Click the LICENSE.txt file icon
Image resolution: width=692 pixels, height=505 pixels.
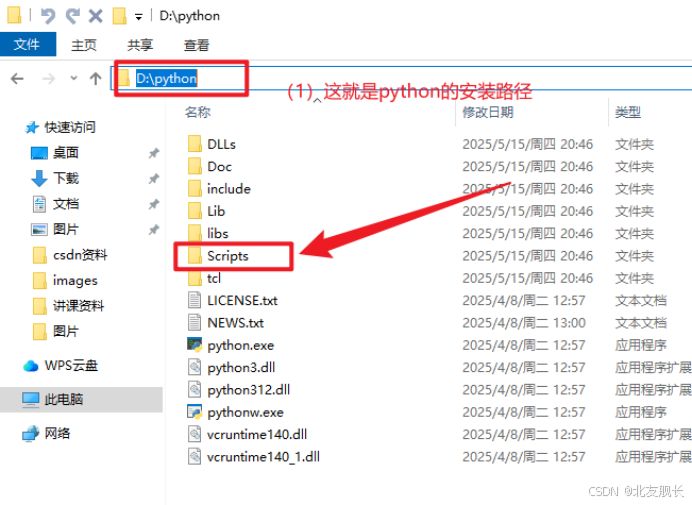point(195,300)
